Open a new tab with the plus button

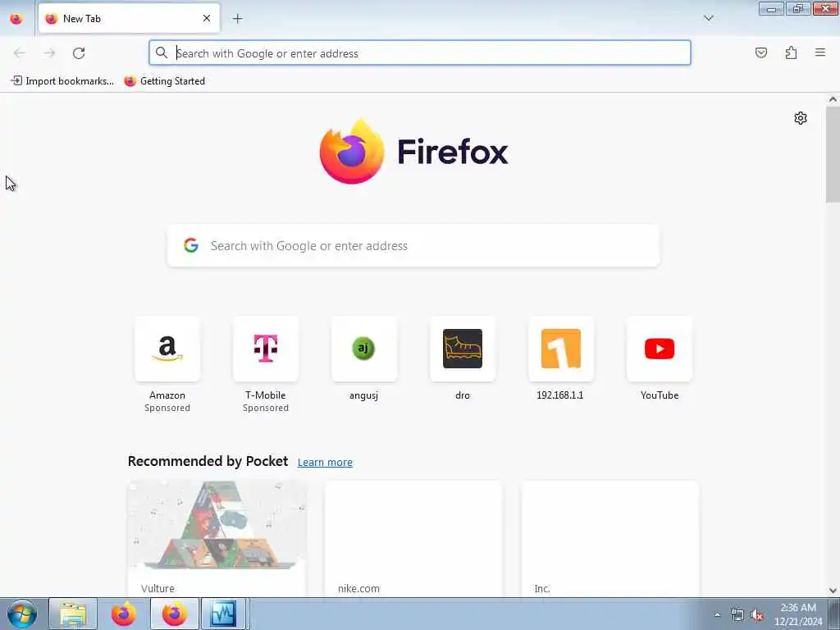[237, 19]
